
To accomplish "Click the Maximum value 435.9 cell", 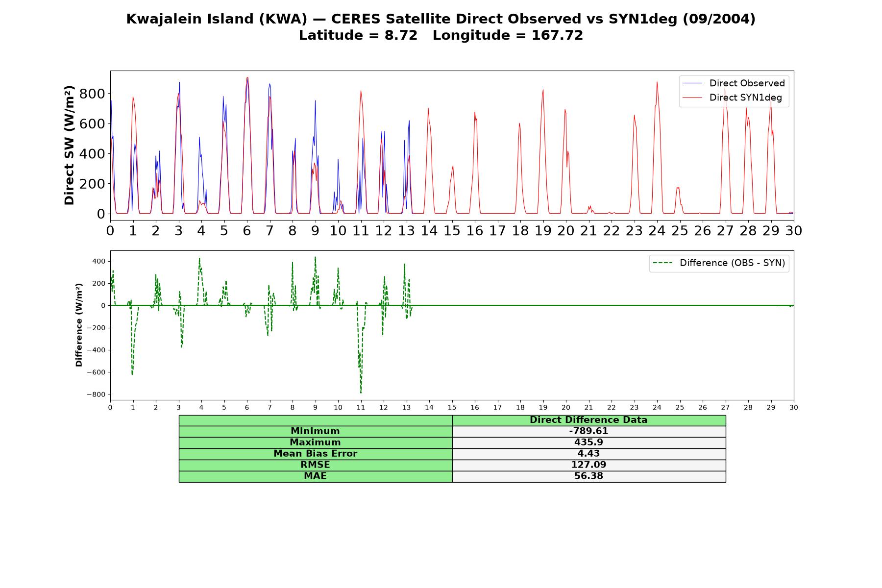I will pyautogui.click(x=589, y=442).
